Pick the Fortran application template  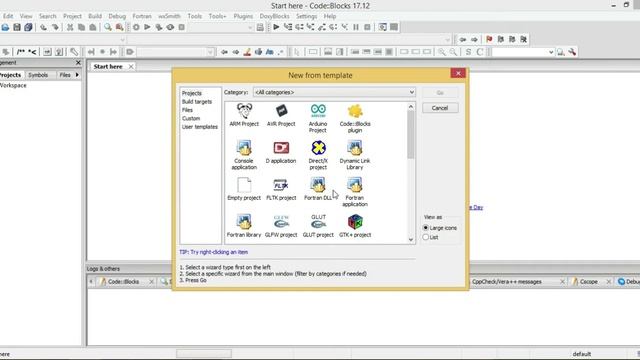(x=355, y=192)
